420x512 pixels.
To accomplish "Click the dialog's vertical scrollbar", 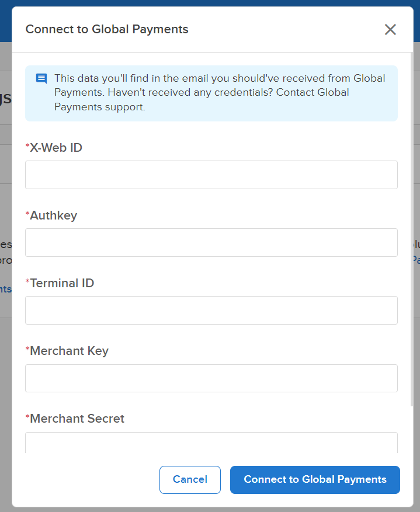I will click(411, 229).
